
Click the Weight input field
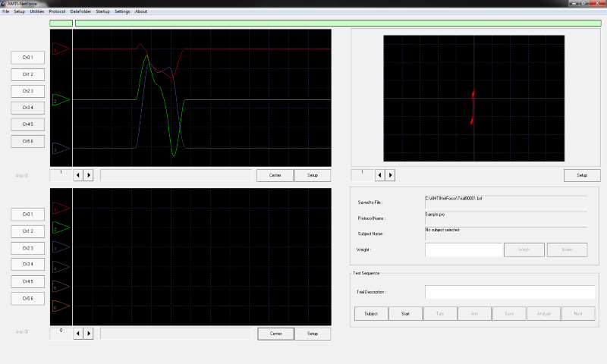[464, 249]
